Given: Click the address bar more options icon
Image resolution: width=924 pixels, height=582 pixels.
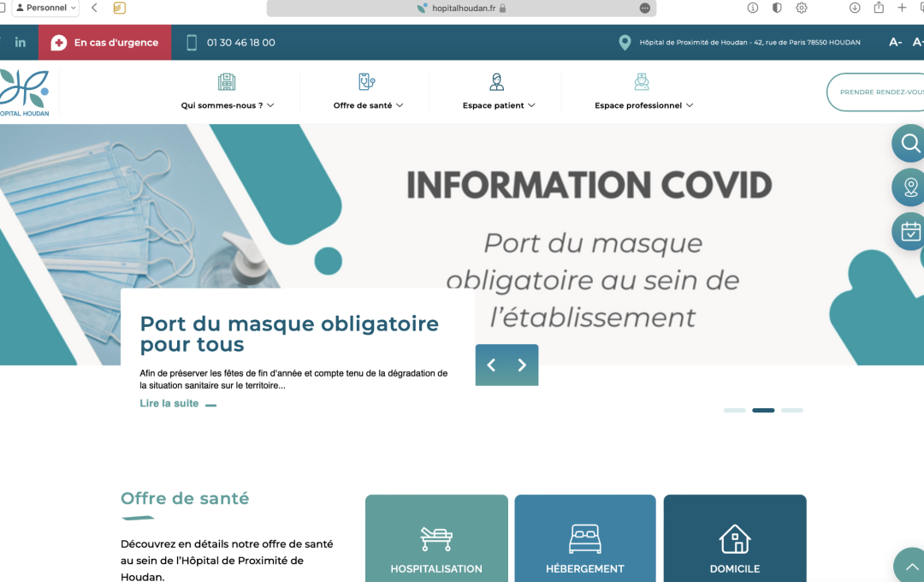Looking at the screenshot, I should point(645,9).
